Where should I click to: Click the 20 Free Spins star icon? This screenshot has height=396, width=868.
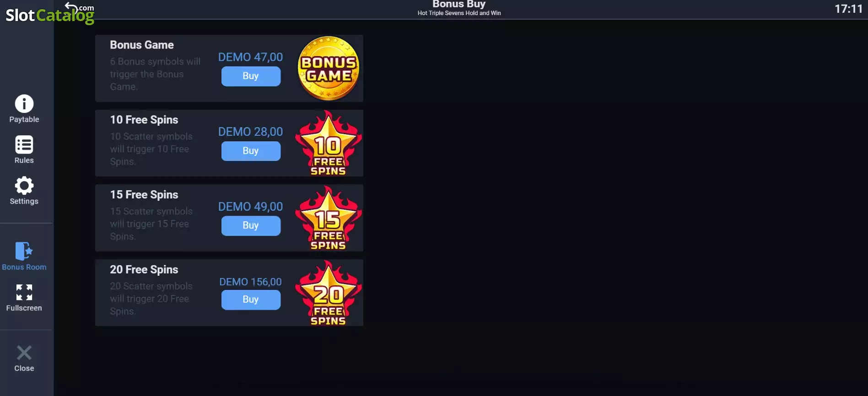point(329,293)
